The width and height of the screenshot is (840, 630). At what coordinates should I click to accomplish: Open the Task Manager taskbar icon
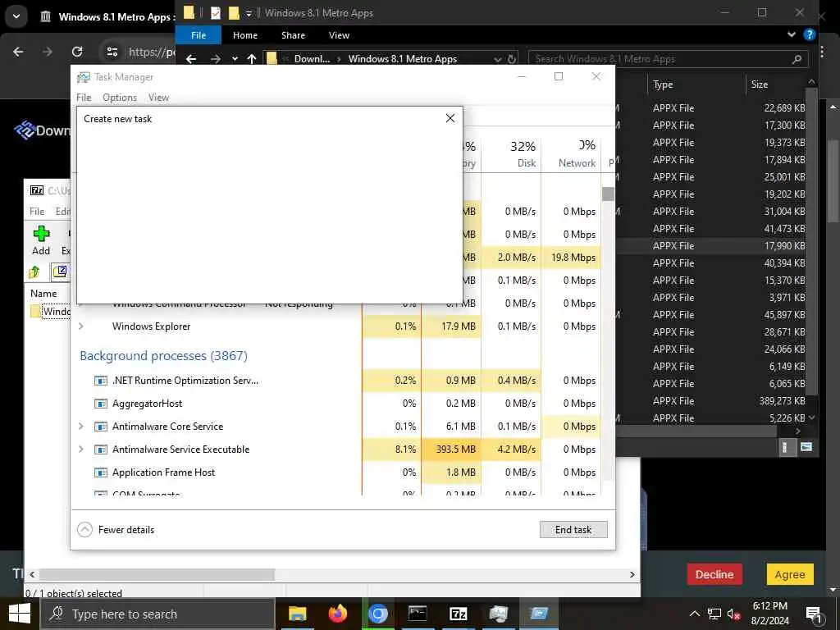point(498,614)
